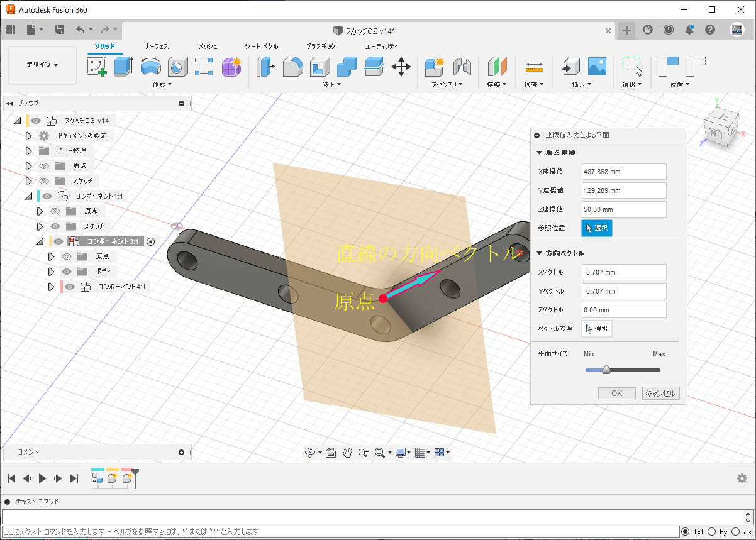Select the Revolve tool
Screen dimensions: 756x540
pos(150,66)
